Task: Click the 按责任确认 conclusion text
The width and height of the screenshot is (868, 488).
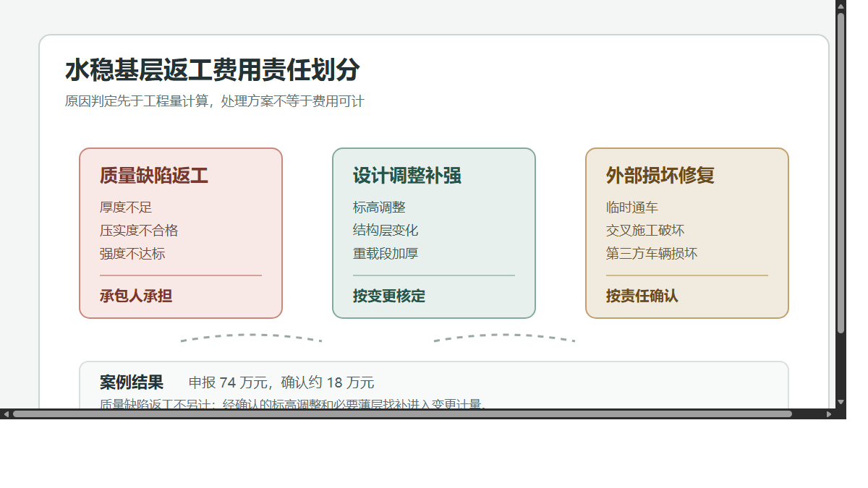Action: click(x=642, y=296)
